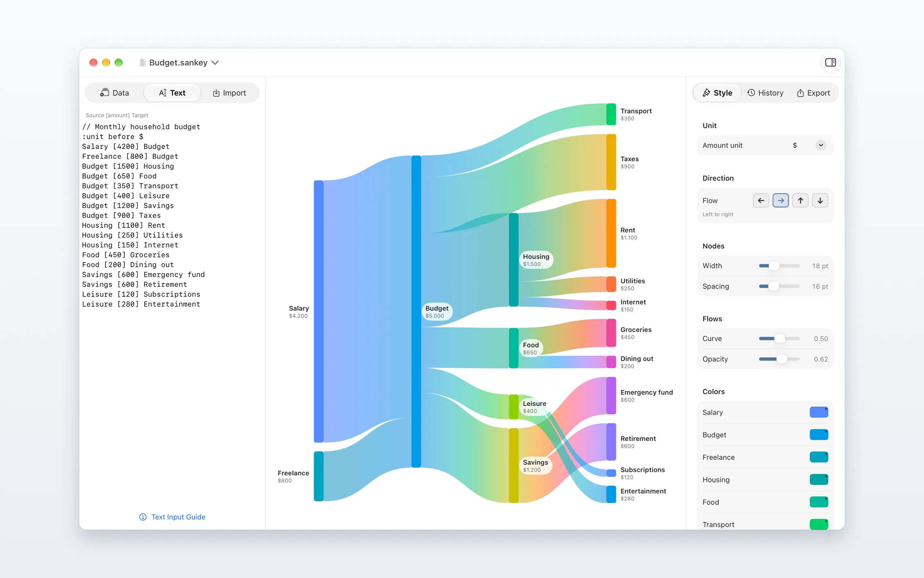The width and height of the screenshot is (924, 578).
Task: Open the Salary color swatch
Action: point(819,412)
